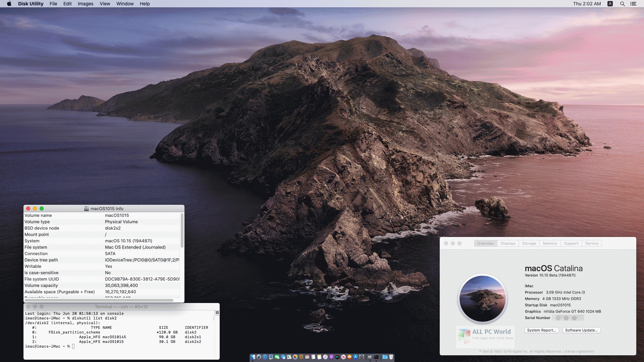Toggle the Service tab in About This Mac

(x=591, y=243)
